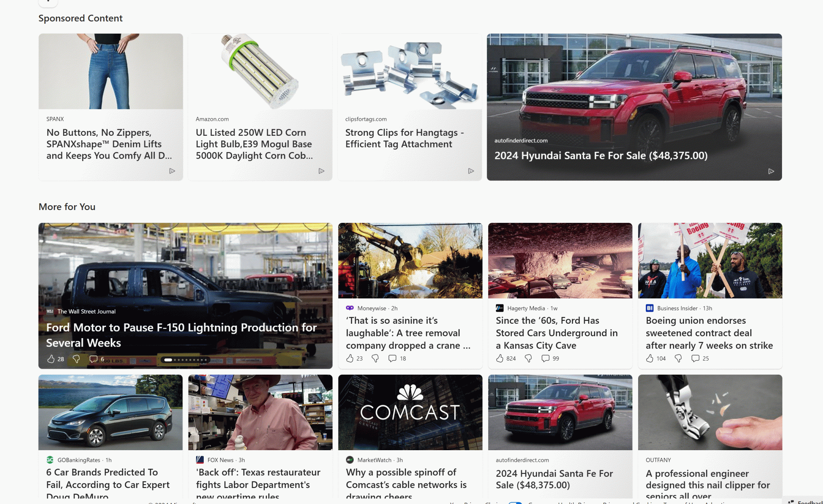This screenshot has height=504, width=823.
Task: Click the nail clipper ad image
Action: click(710, 412)
